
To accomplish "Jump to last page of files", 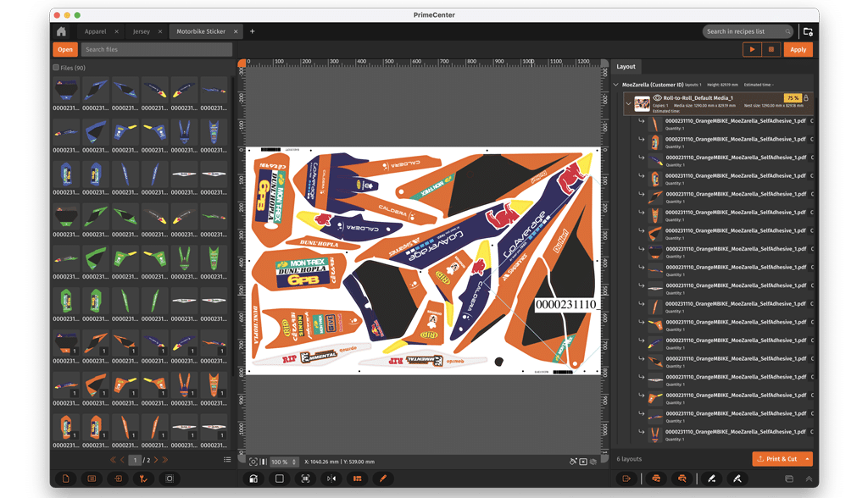I will 165,460.
